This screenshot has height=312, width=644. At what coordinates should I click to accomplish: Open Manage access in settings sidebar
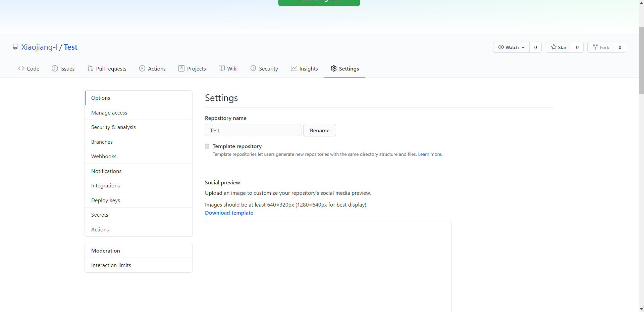pos(109,113)
